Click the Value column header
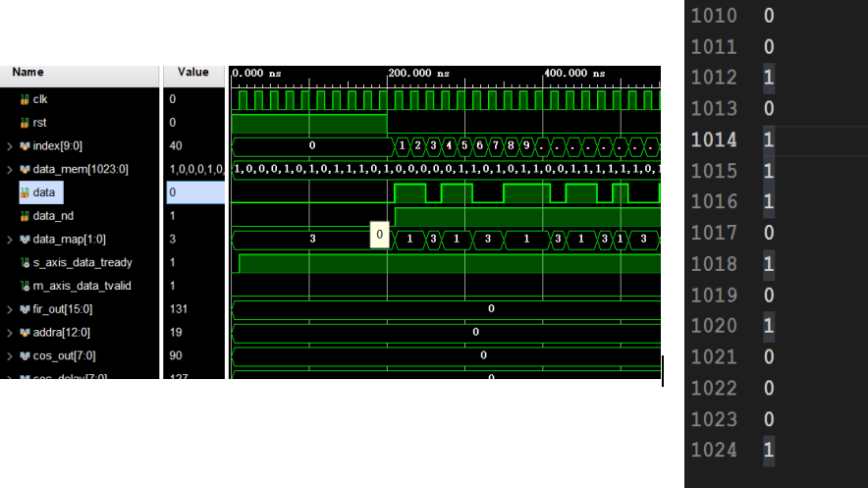 point(192,73)
